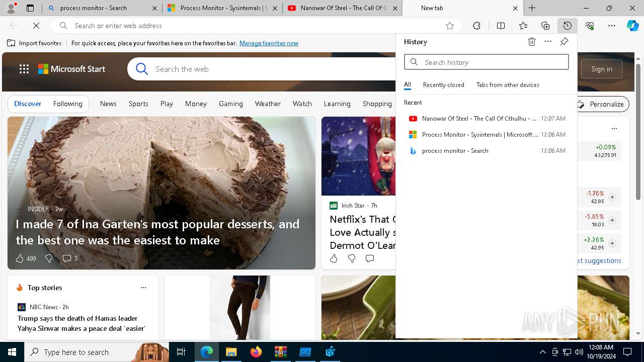Open the Money category
This screenshot has width=644, height=362.
point(196,104)
